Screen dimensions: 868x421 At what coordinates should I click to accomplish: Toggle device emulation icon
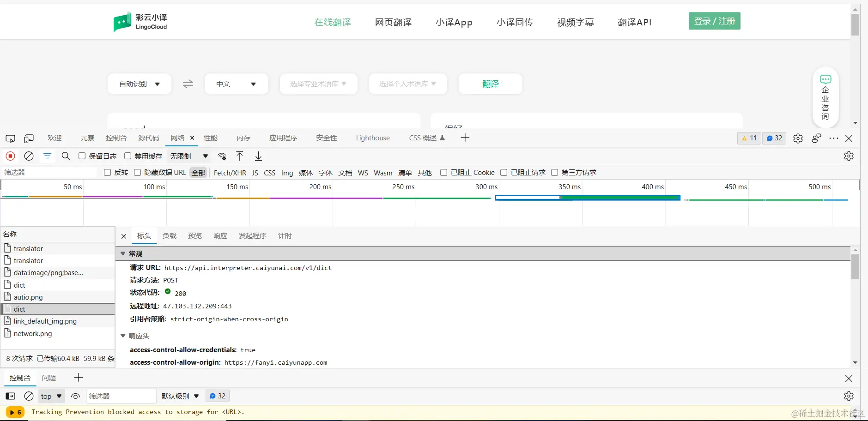coord(29,138)
